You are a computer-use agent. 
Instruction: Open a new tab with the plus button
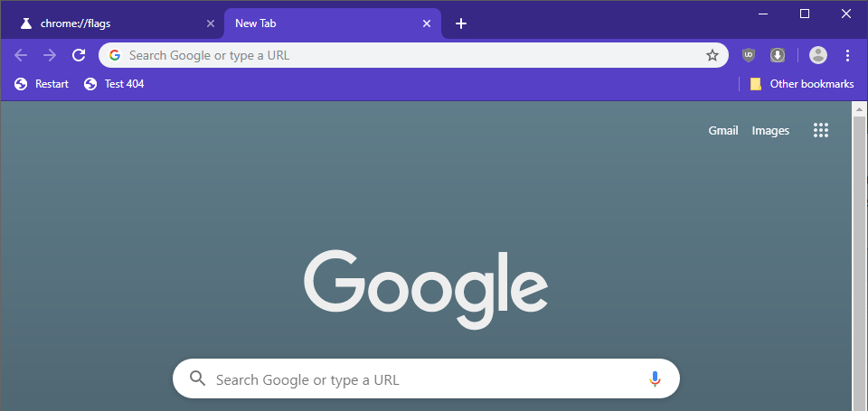coord(460,23)
